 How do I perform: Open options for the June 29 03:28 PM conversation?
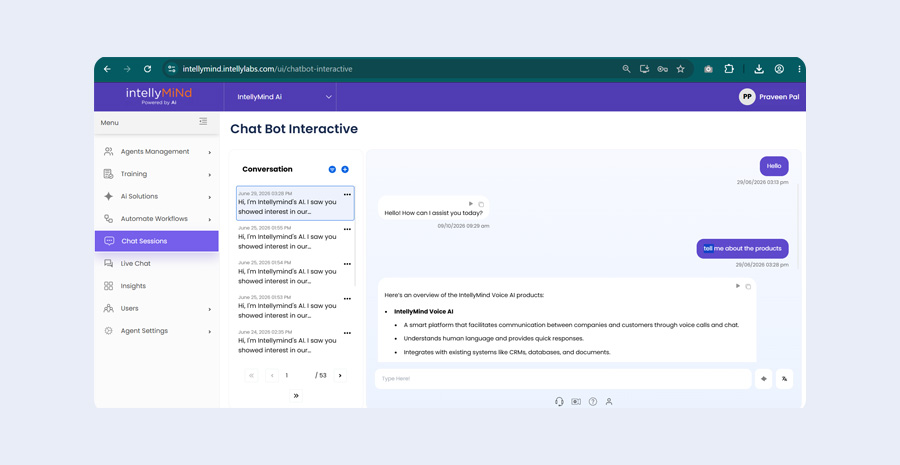[347, 195]
